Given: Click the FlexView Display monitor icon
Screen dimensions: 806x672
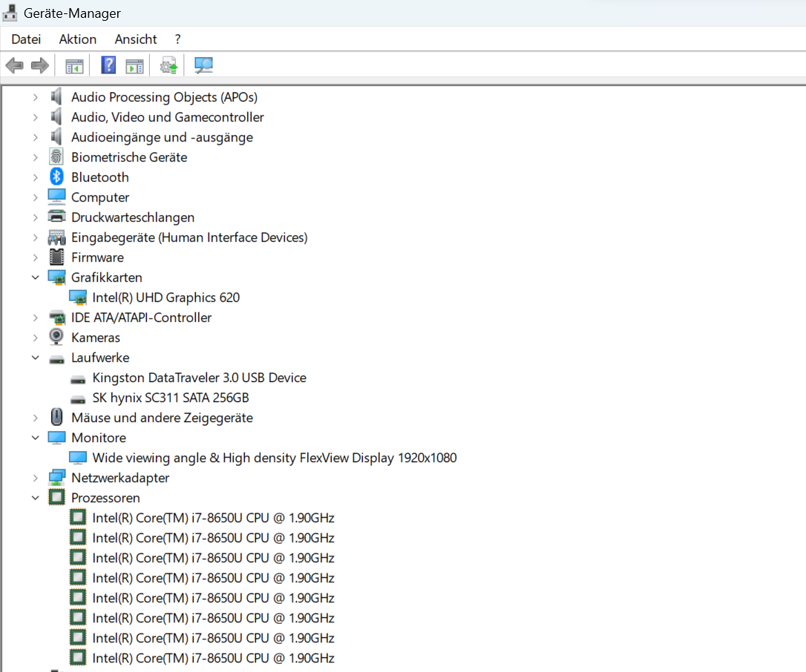Looking at the screenshot, I should click(78, 457).
